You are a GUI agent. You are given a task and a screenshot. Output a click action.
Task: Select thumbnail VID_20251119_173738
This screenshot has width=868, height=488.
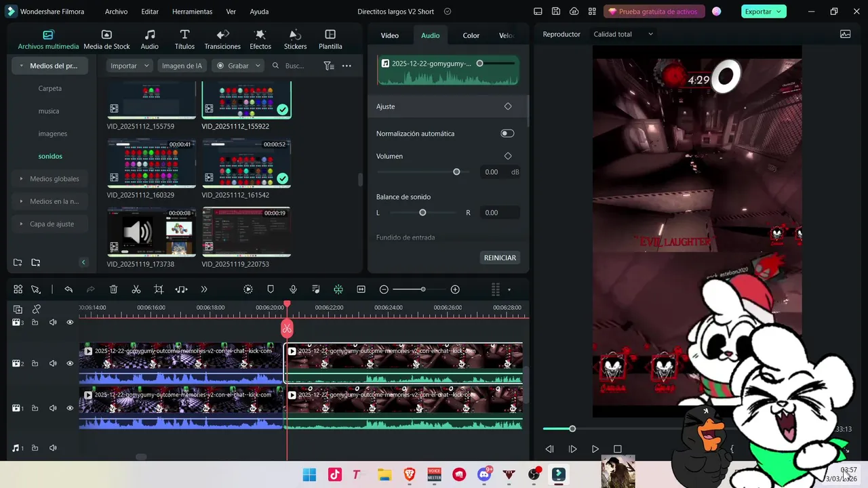[151, 232]
